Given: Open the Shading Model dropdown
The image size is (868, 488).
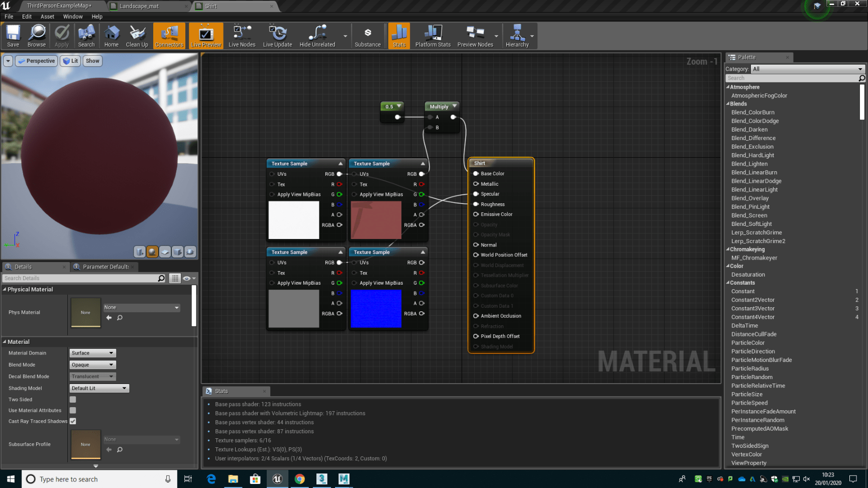Looking at the screenshot, I should click(99, 388).
